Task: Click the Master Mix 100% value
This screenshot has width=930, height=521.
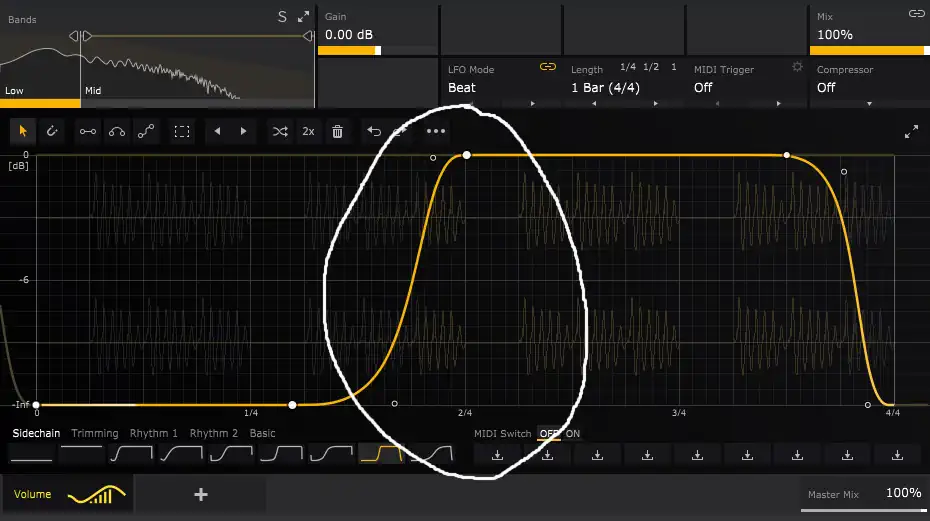Action: point(903,493)
